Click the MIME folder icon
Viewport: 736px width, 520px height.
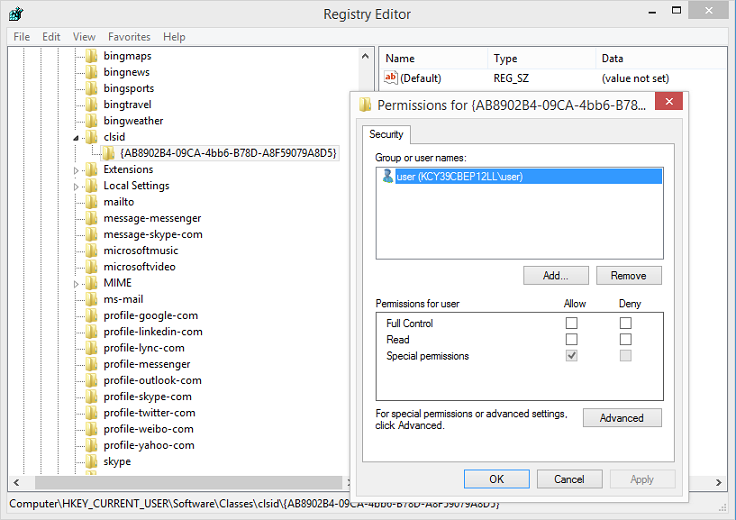pyautogui.click(x=92, y=283)
